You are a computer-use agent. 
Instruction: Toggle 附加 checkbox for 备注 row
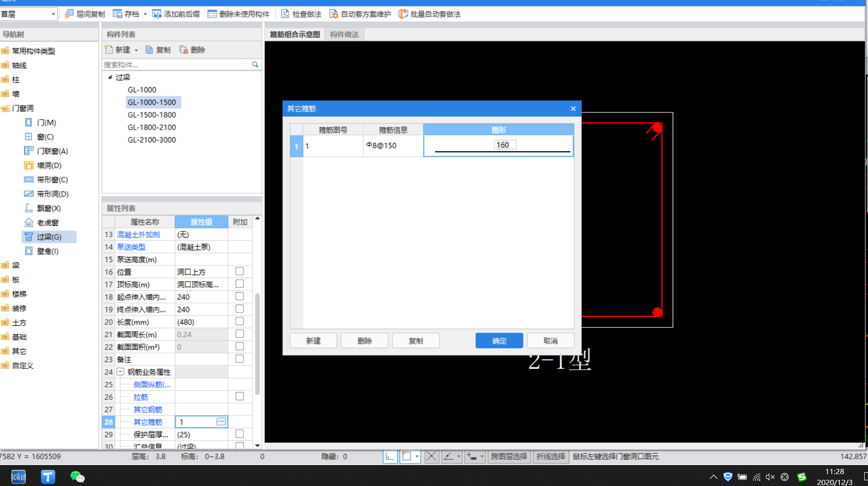[x=240, y=359]
